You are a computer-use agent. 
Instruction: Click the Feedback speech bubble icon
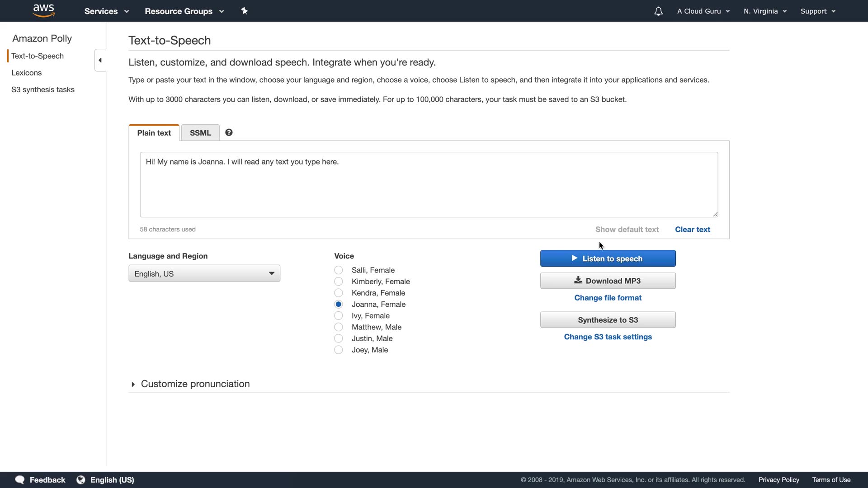click(20, 480)
